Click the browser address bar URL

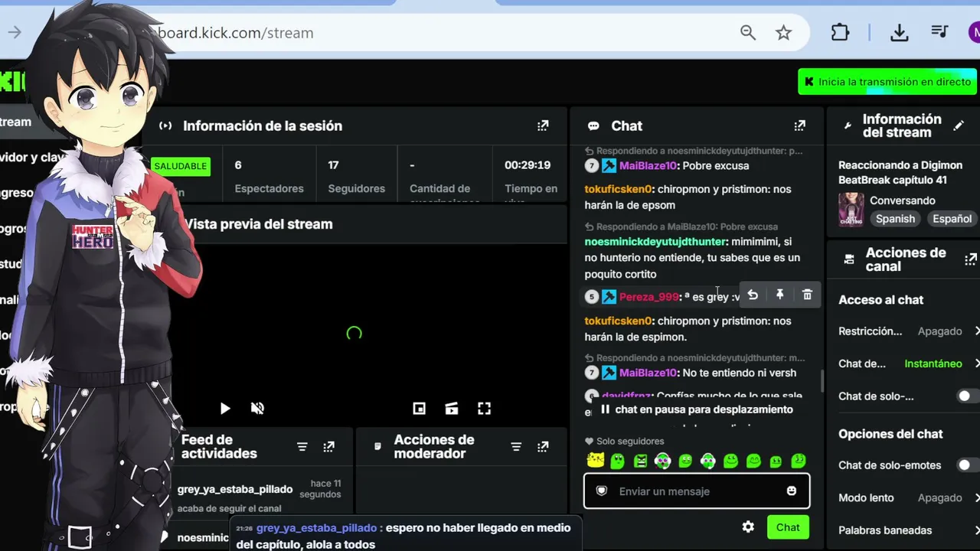coord(236,33)
